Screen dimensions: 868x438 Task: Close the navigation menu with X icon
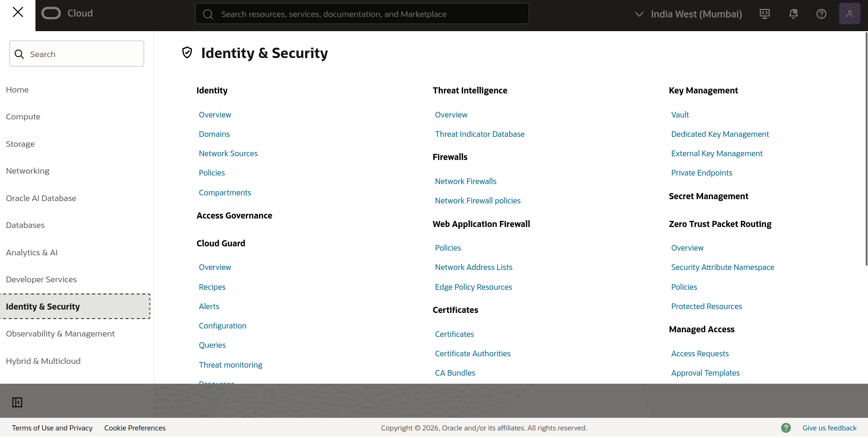(17, 12)
